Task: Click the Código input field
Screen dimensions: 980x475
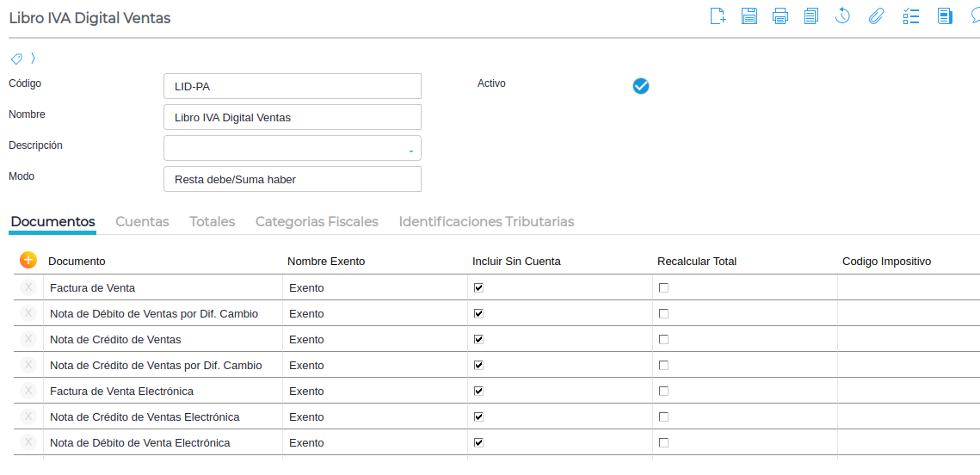Action: click(292, 86)
